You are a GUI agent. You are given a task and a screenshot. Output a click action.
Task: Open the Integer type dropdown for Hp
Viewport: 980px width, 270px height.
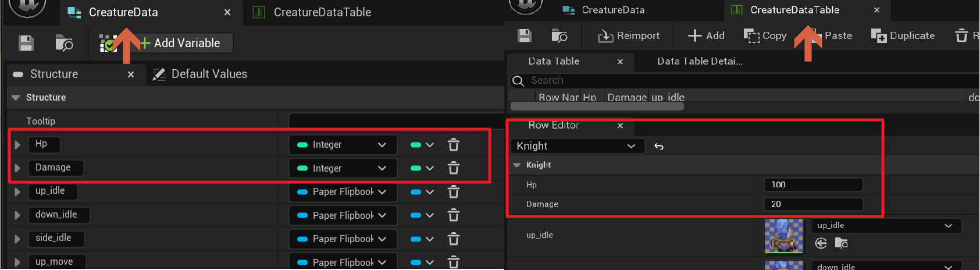click(x=343, y=145)
